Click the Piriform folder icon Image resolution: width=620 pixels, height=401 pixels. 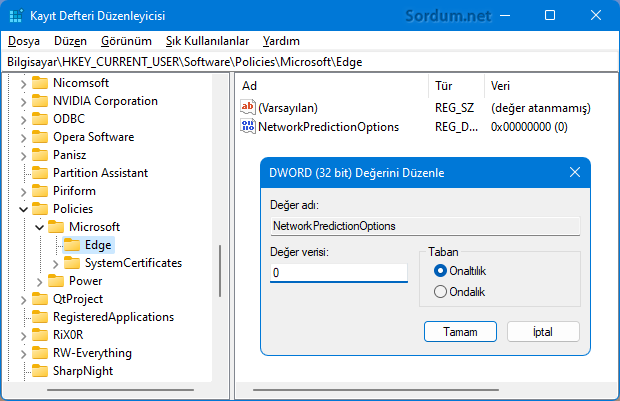coord(40,191)
